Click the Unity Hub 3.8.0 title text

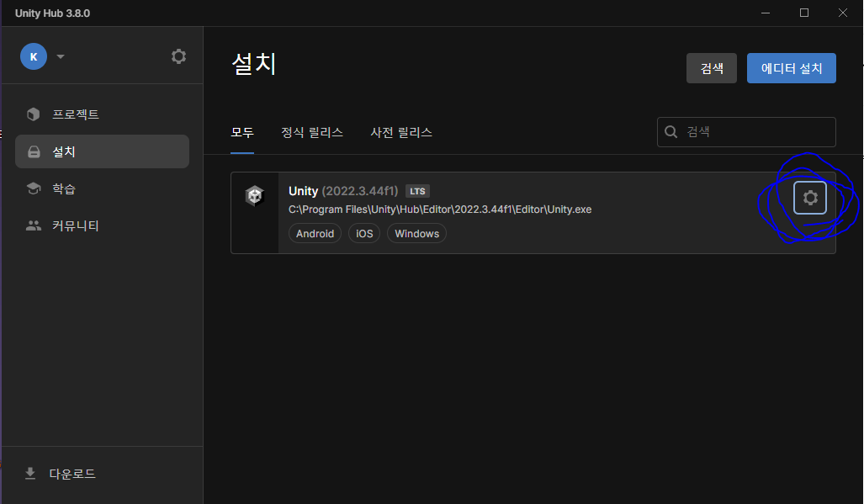click(x=52, y=13)
